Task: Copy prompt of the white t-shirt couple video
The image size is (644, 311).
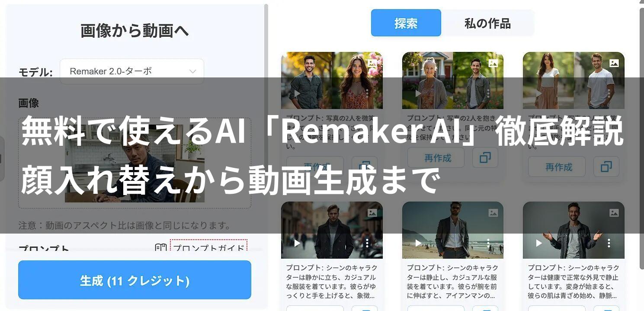Action: pos(606,167)
